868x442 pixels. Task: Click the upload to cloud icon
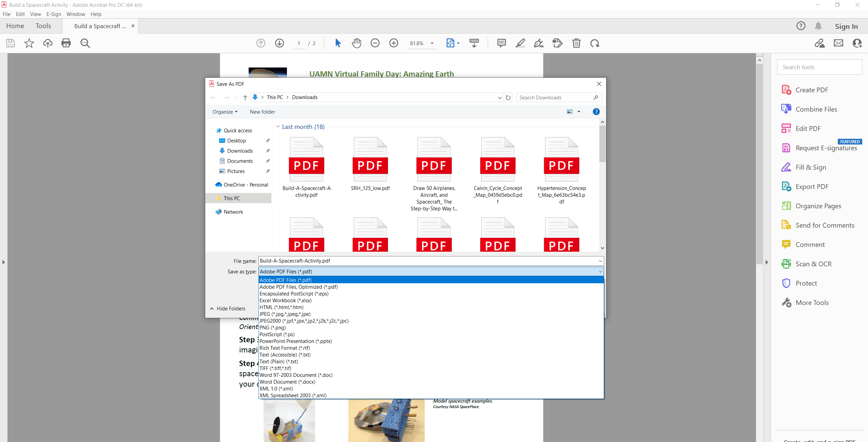point(48,43)
